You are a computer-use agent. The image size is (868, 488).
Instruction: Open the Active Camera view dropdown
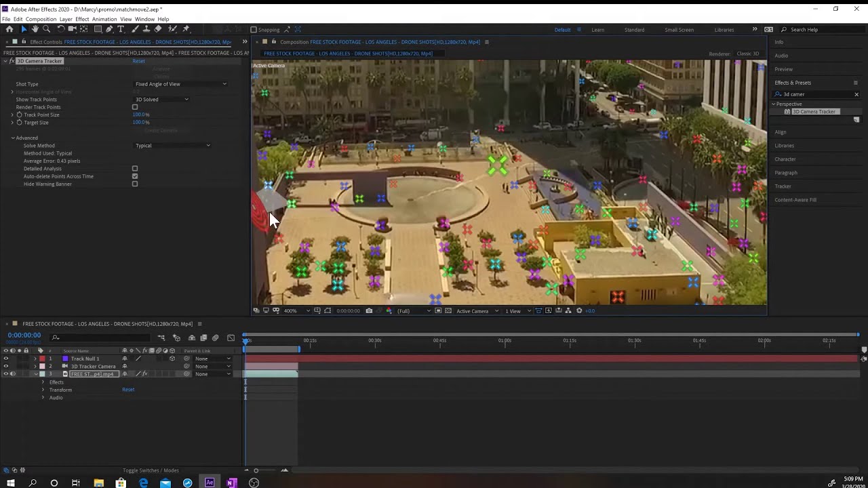(x=477, y=310)
